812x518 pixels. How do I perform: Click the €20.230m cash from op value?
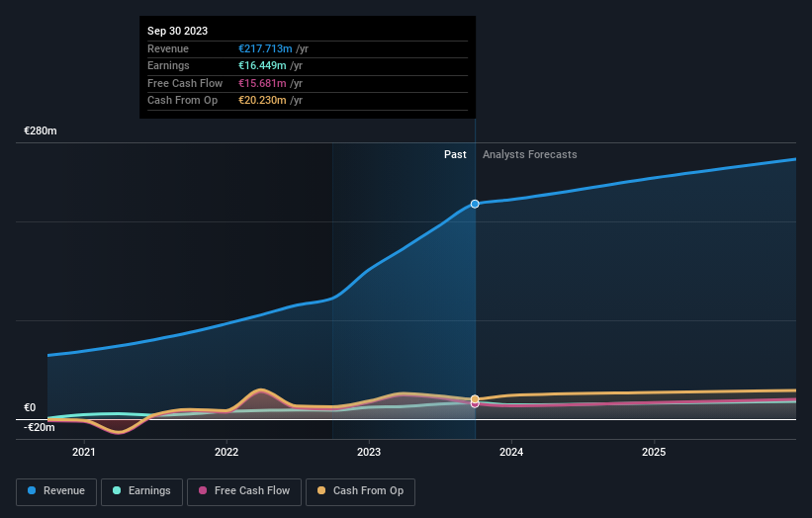click(x=262, y=101)
